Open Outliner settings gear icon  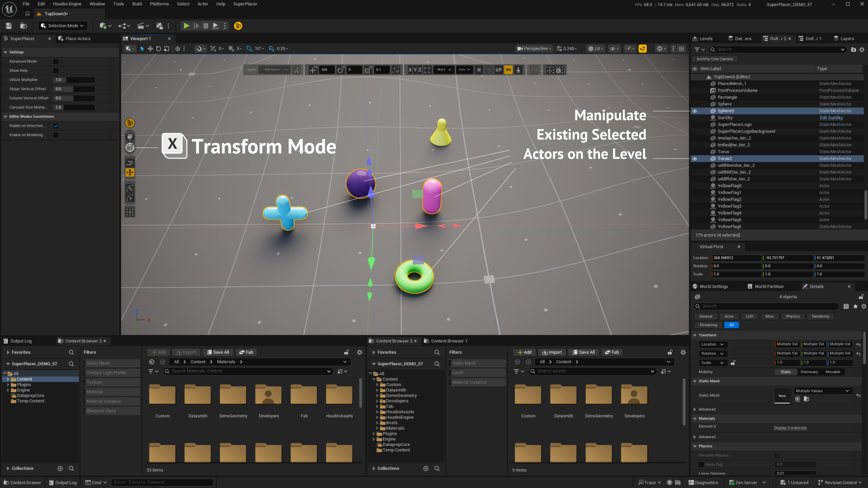[862, 49]
